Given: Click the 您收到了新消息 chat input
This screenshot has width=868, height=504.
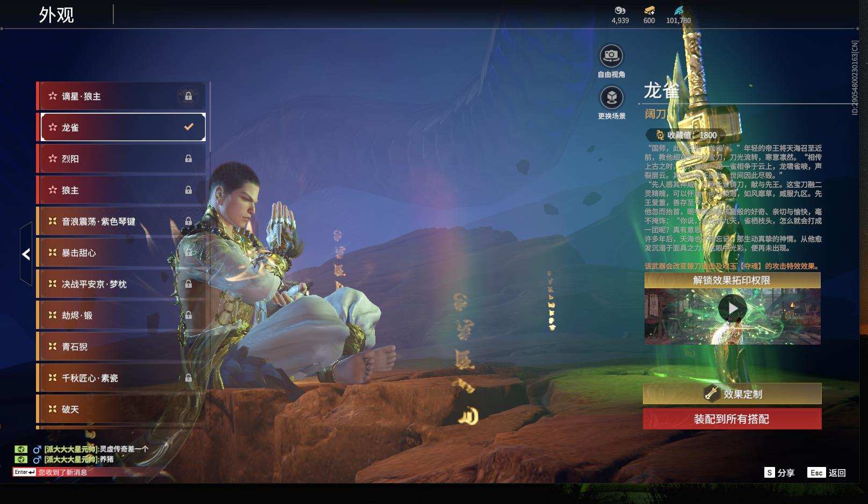Looking at the screenshot, I should tap(63, 472).
